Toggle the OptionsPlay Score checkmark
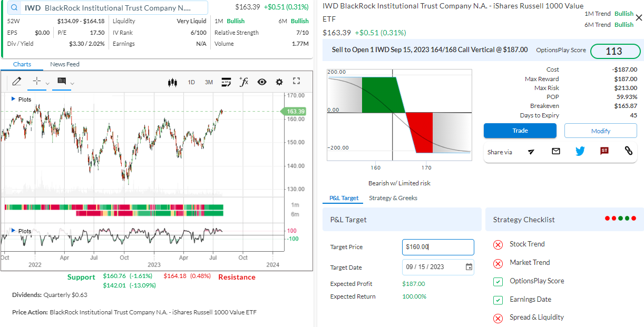644x327 pixels. pos(498,282)
